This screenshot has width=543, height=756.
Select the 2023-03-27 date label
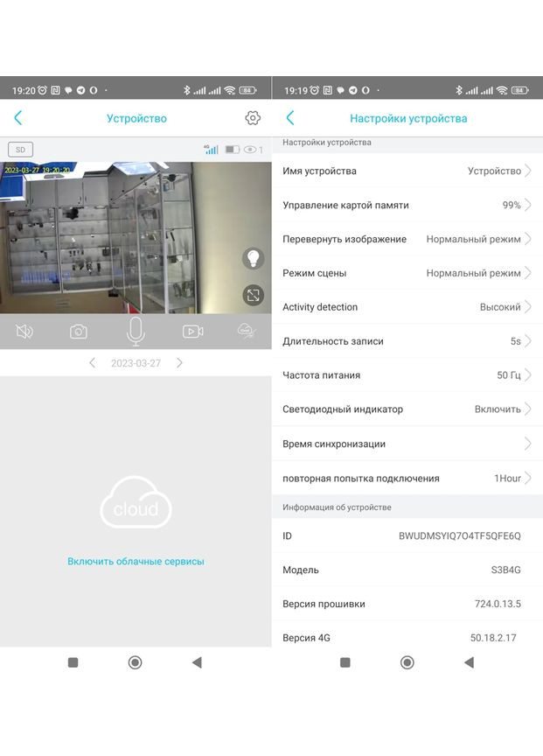tap(136, 363)
